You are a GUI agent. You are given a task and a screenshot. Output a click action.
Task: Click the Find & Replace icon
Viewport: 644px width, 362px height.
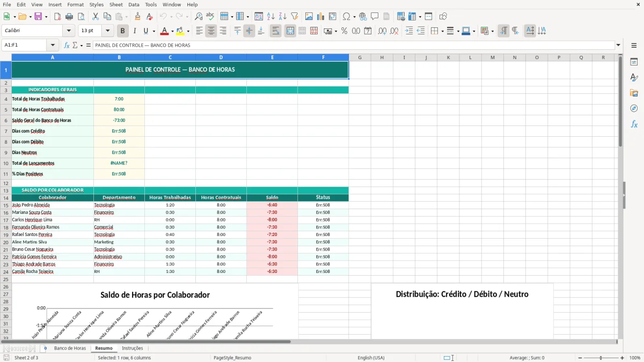click(199, 17)
